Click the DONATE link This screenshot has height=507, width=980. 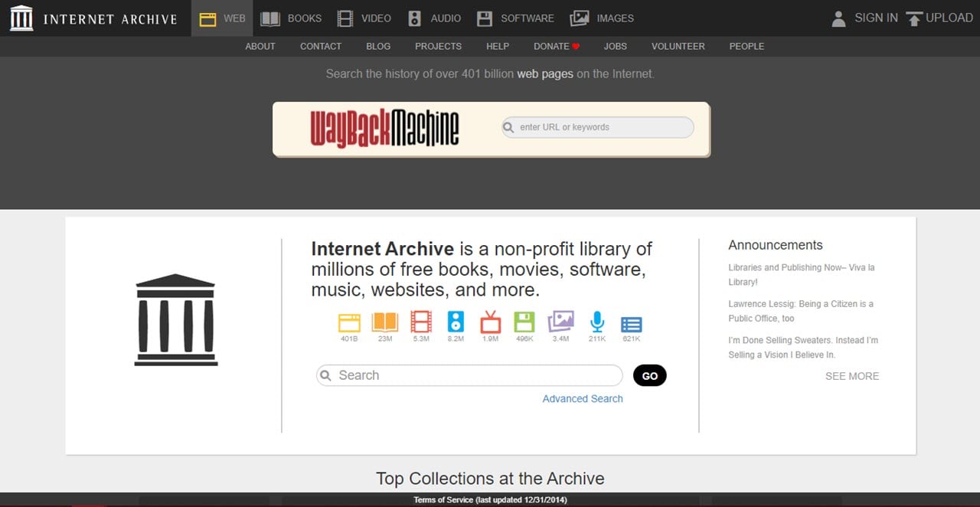pos(551,46)
